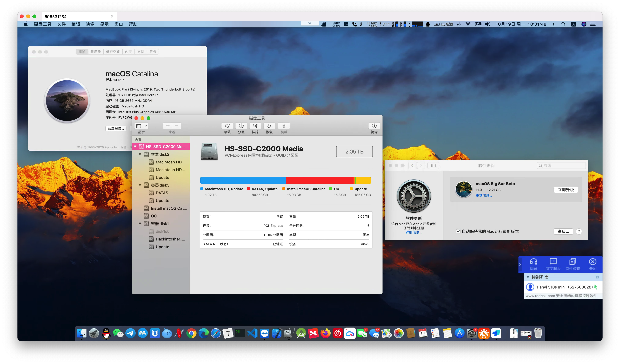Open the 文件 menu in menu bar
Image resolution: width=620 pixels, height=364 pixels.
pyautogui.click(x=61, y=24)
